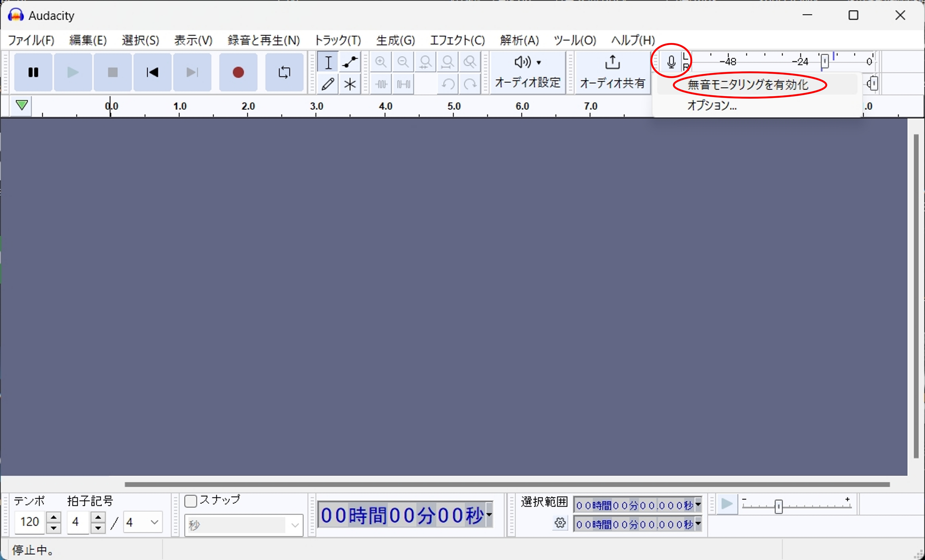Click the Silence audio selection icon
Viewport: 925px width, 560px height.
pos(403,84)
